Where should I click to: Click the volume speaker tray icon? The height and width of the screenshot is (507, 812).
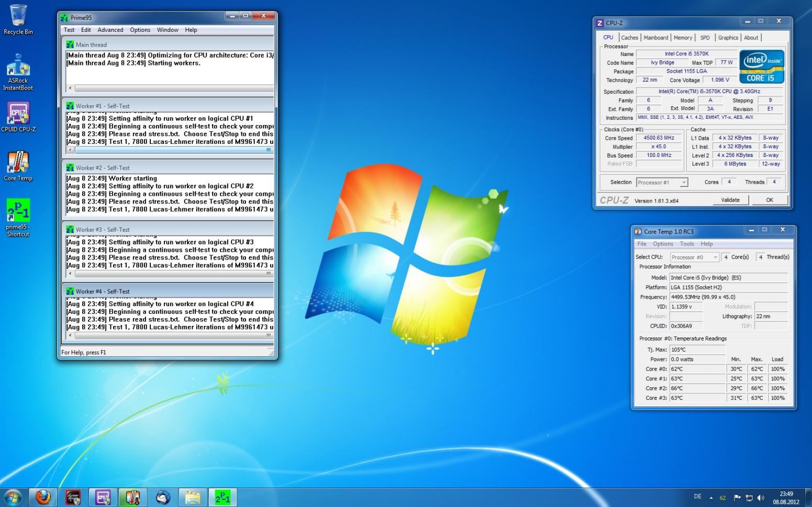761,498
